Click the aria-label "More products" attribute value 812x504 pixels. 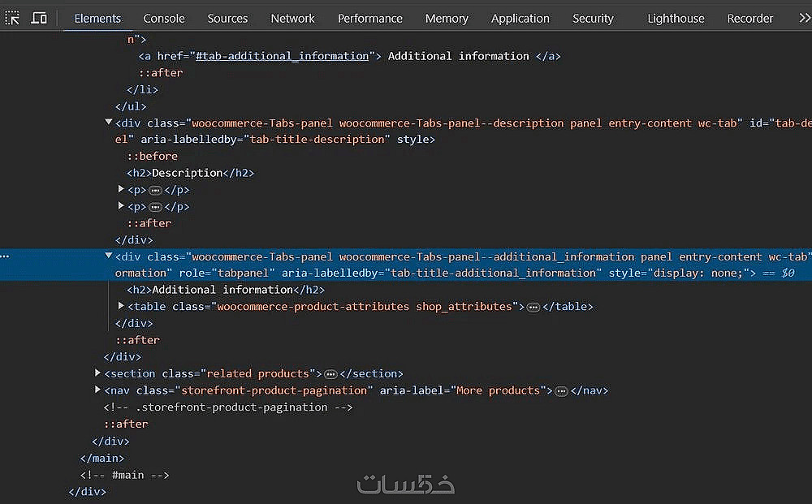click(499, 390)
